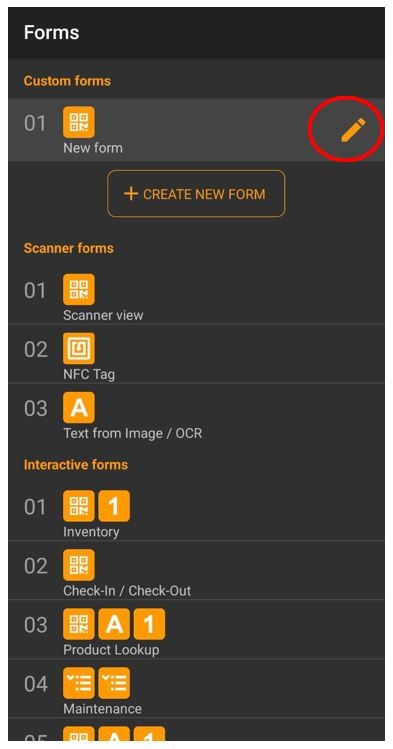Open the NFC Tag scanner form
The image size is (393, 749).
(x=196, y=353)
